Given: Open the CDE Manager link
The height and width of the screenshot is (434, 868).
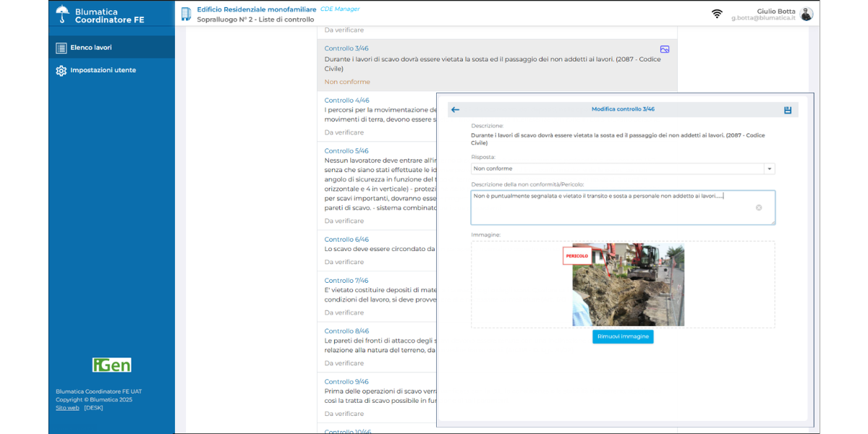Looking at the screenshot, I should point(340,9).
